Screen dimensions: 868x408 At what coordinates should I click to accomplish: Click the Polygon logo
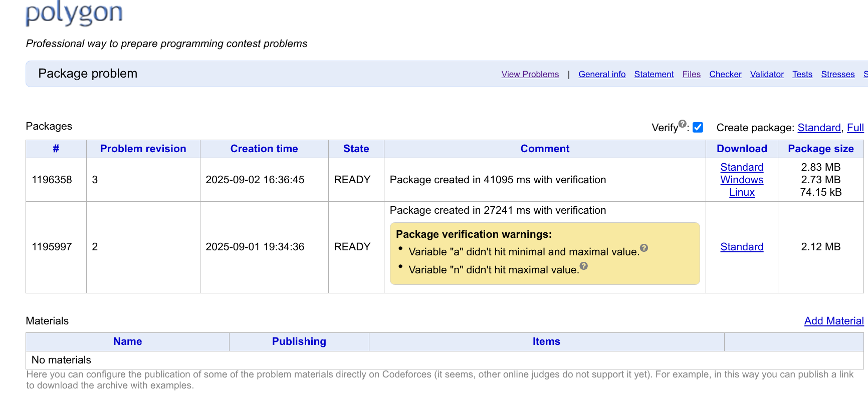click(x=74, y=13)
